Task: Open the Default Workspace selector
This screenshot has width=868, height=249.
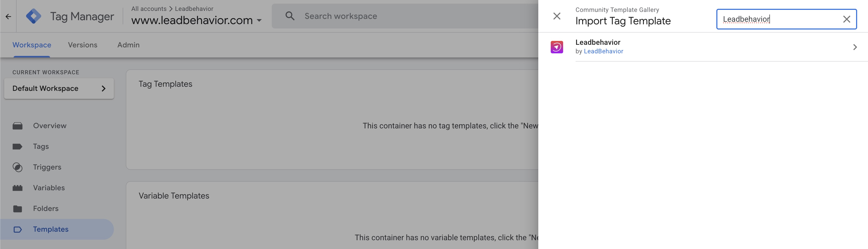Action: click(x=59, y=88)
